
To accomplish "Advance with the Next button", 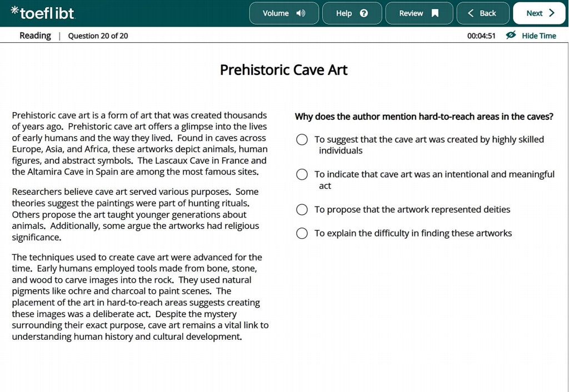I will (x=539, y=13).
